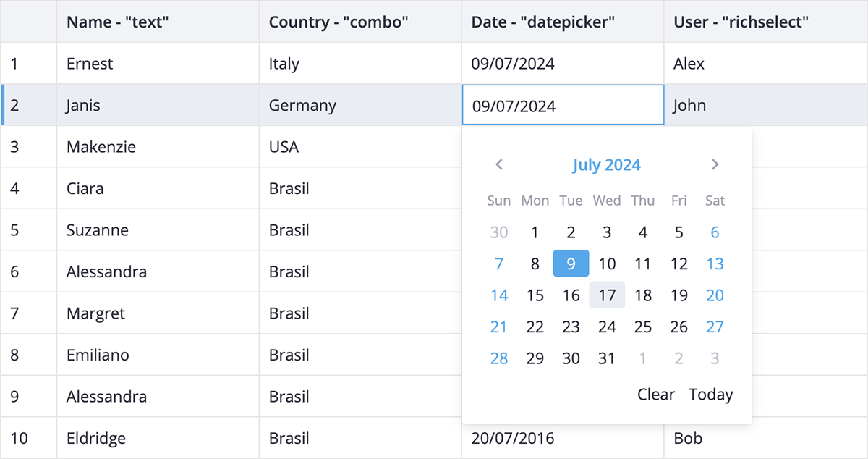Set the date to Today
Viewport: 868px width, 459px height.
(x=710, y=395)
